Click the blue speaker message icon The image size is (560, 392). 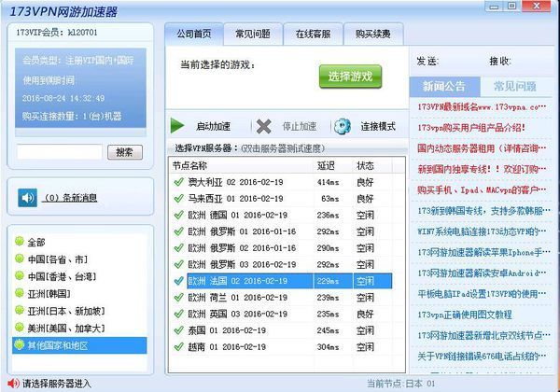click(x=27, y=198)
